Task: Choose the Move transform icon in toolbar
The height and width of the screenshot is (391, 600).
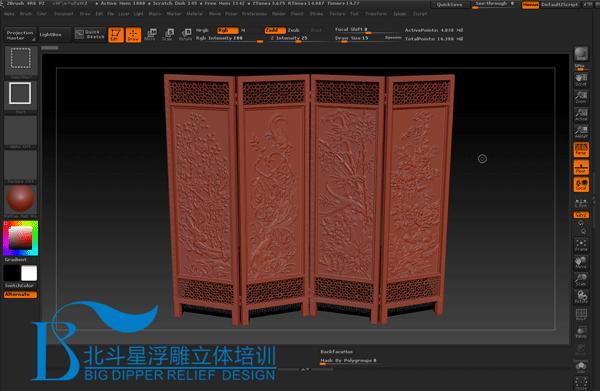Action: 151,35
